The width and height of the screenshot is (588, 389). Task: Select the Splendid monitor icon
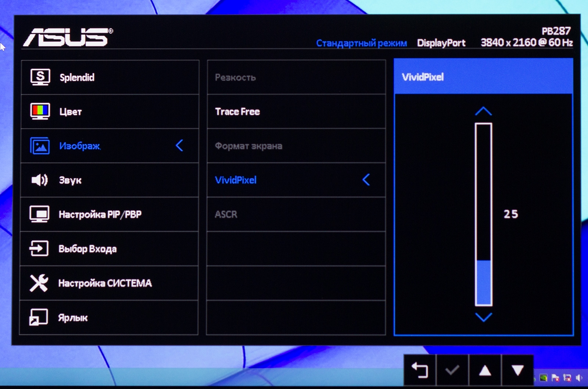pyautogui.click(x=40, y=77)
